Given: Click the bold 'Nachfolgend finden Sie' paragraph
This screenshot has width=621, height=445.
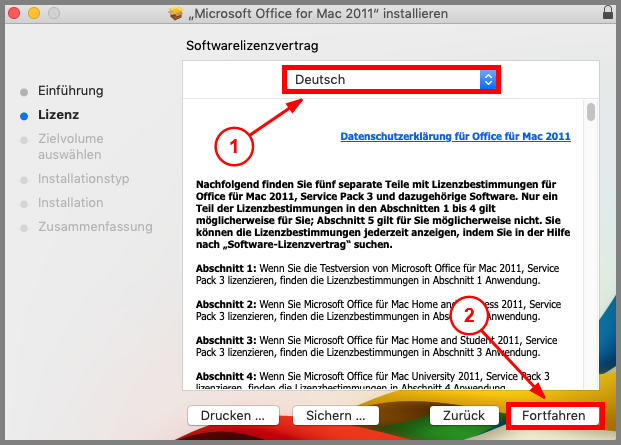Looking at the screenshot, I should point(383,215).
